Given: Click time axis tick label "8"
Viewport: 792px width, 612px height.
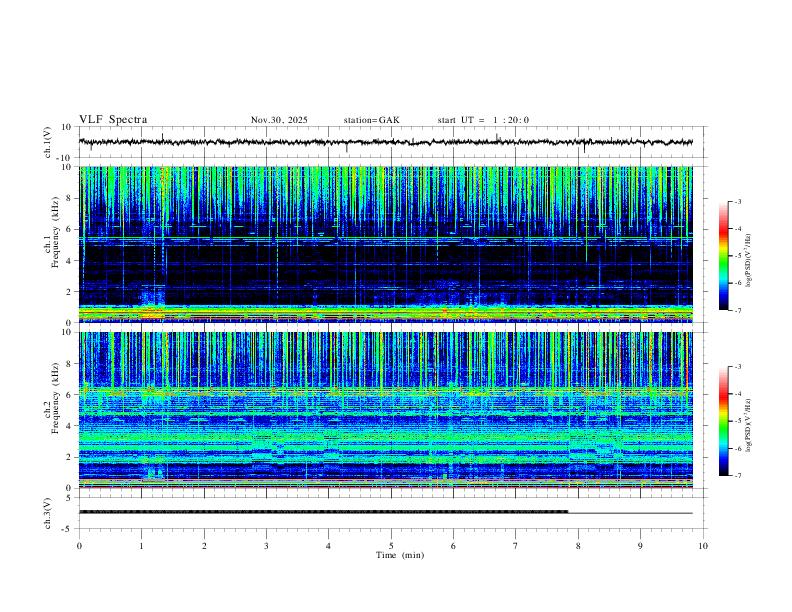Looking at the screenshot, I should tap(578, 546).
